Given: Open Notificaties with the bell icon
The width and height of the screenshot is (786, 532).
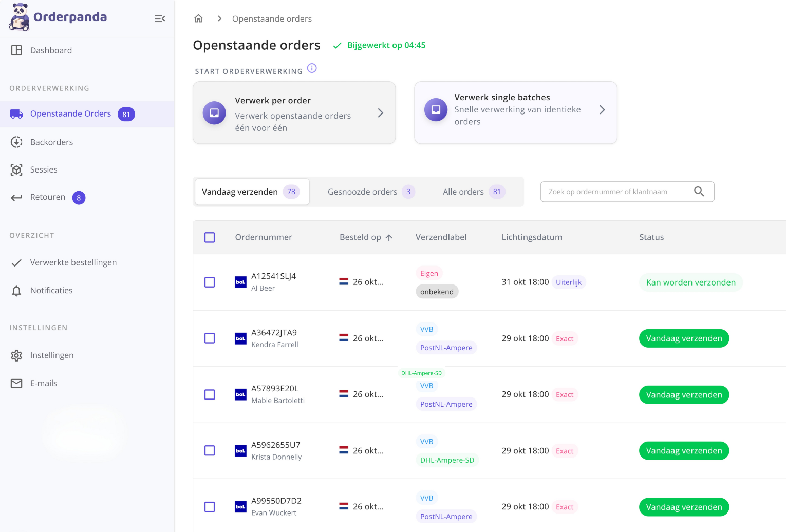Looking at the screenshot, I should point(17,291).
